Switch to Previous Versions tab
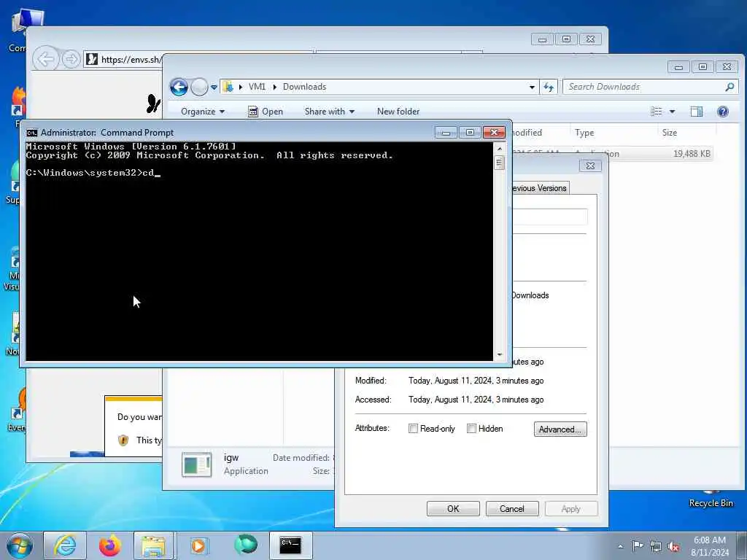747x560 pixels. click(539, 188)
